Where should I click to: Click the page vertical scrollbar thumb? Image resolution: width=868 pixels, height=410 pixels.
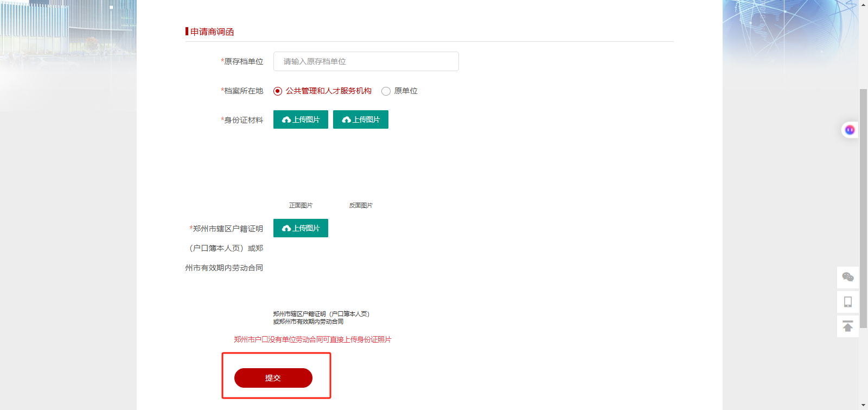pyautogui.click(x=863, y=209)
